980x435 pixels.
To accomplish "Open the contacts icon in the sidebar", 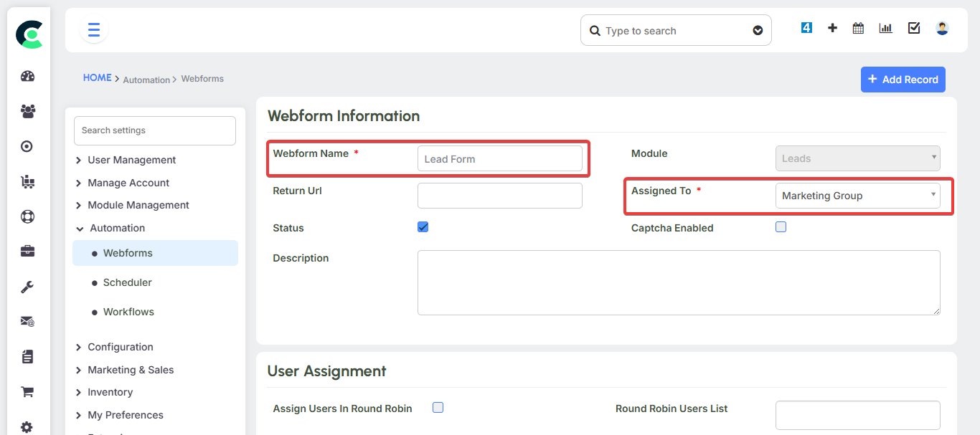I will pos(27,111).
